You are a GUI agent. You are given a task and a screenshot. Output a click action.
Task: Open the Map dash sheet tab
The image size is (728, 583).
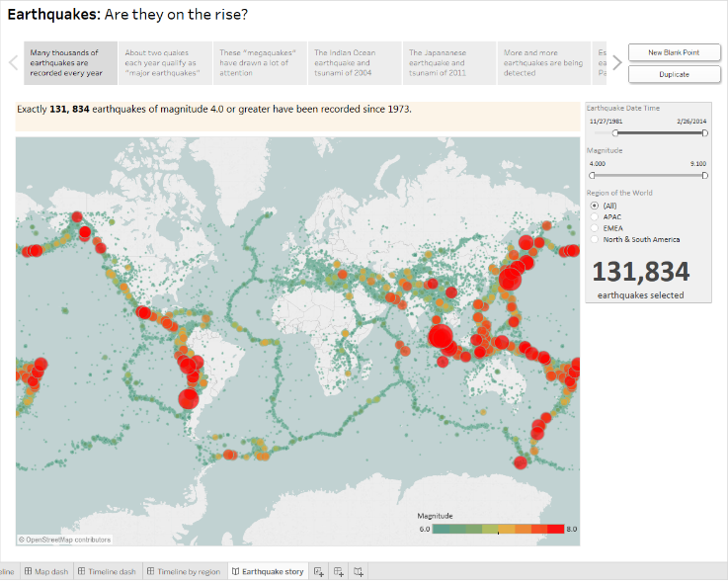click(46, 571)
